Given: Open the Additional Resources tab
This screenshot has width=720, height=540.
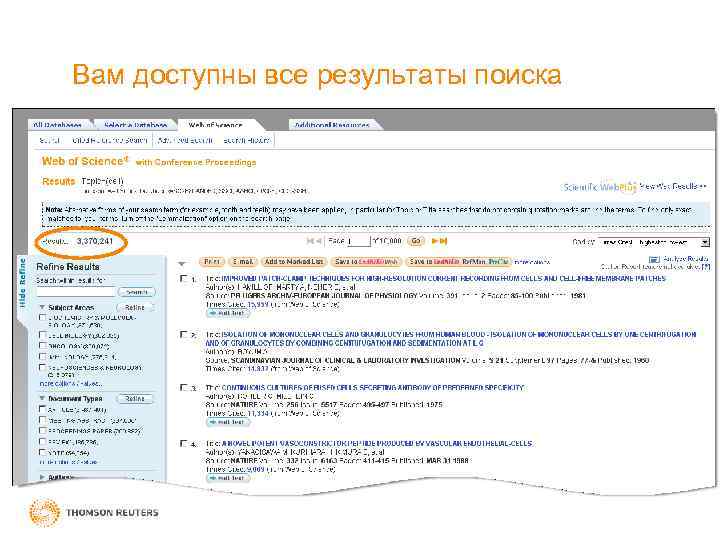Looking at the screenshot, I should [x=332, y=125].
